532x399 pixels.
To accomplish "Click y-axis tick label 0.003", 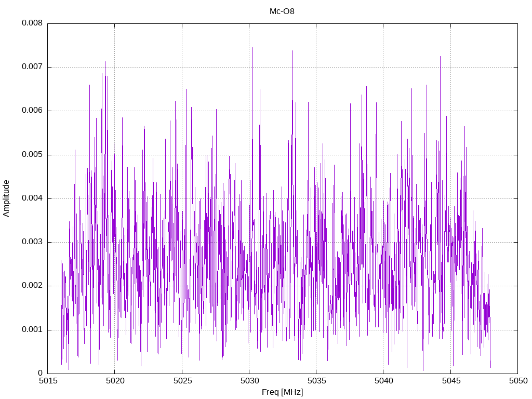I will (x=32, y=242).
